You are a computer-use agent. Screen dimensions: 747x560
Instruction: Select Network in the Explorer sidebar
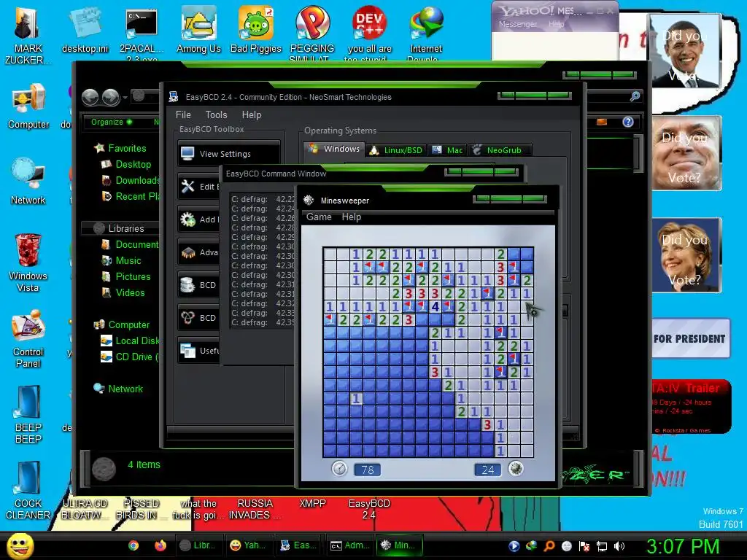118,389
